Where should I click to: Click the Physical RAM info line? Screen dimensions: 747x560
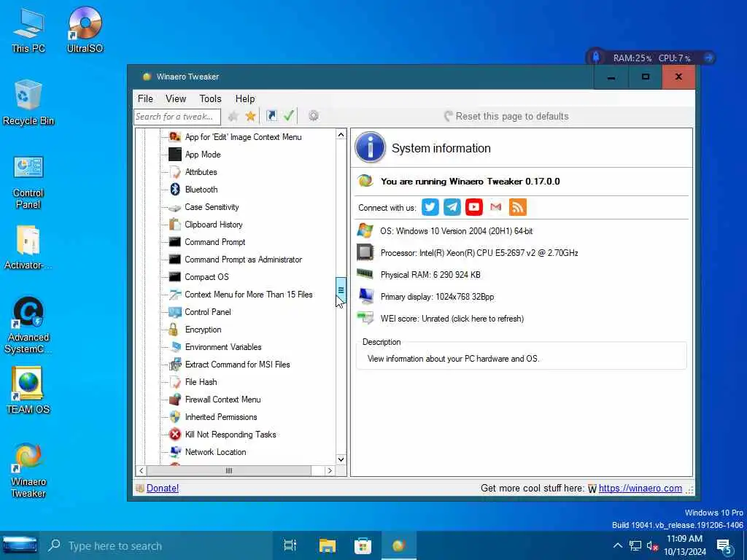[430, 275]
